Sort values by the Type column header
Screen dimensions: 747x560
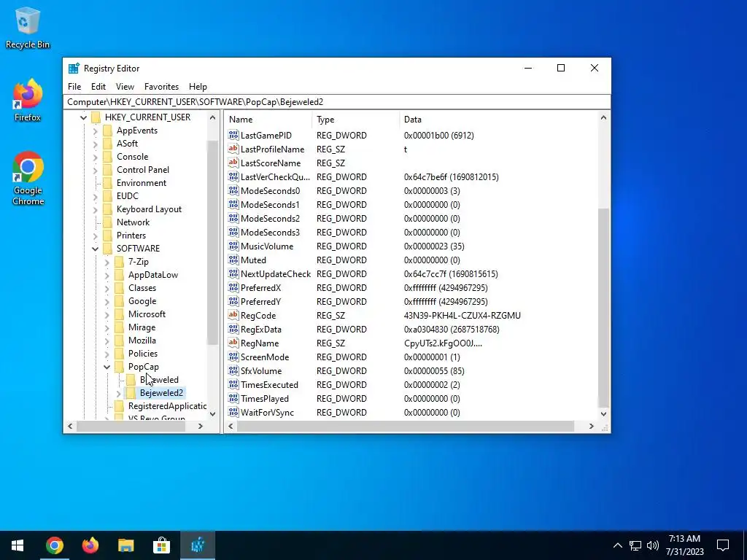(x=356, y=120)
